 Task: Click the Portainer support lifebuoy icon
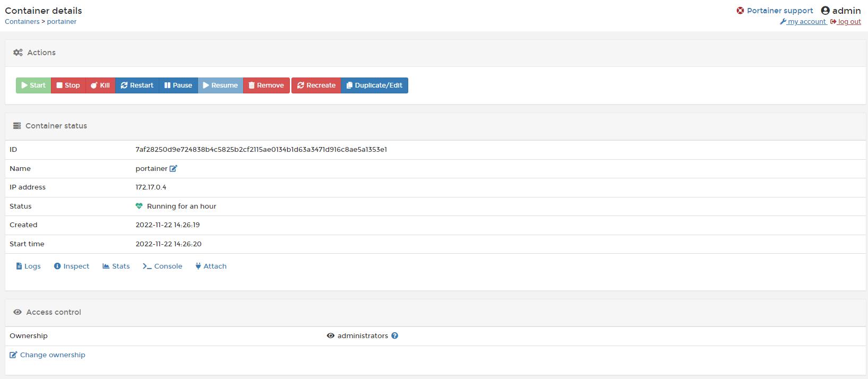(740, 11)
